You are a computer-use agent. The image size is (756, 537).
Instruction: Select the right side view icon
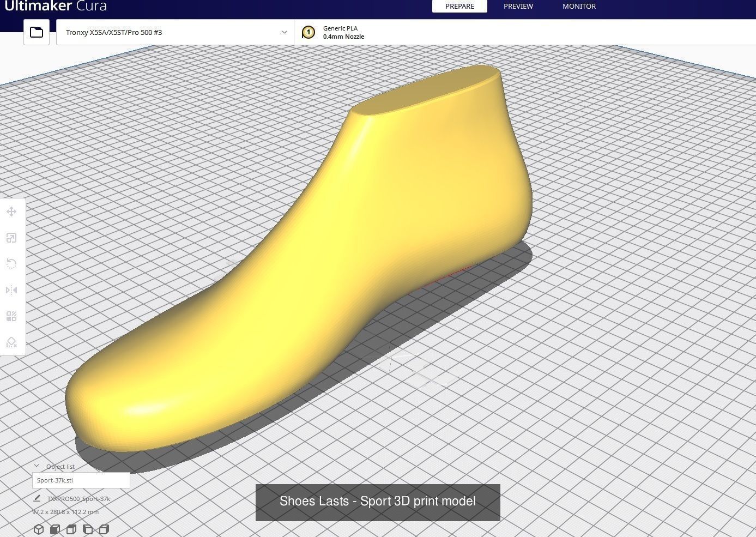click(x=104, y=529)
